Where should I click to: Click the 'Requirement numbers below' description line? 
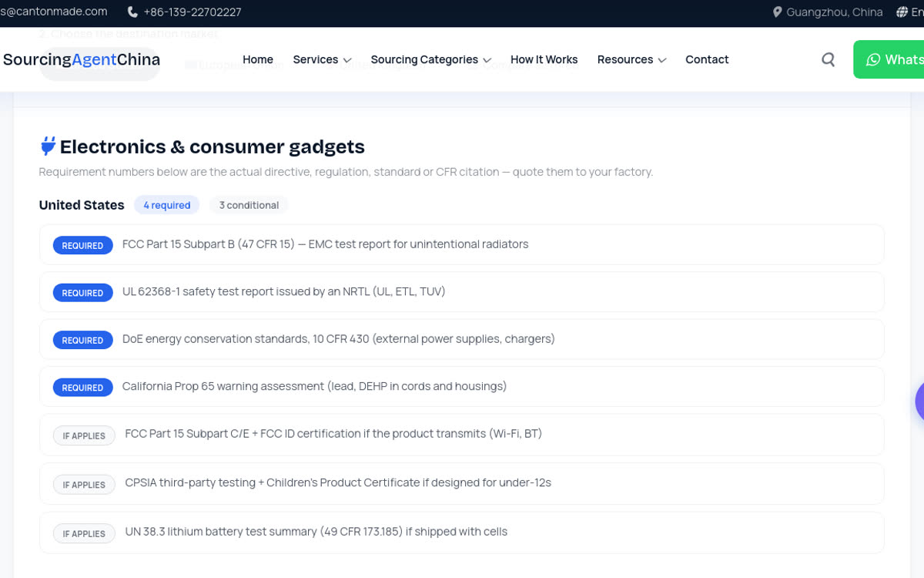coord(346,172)
